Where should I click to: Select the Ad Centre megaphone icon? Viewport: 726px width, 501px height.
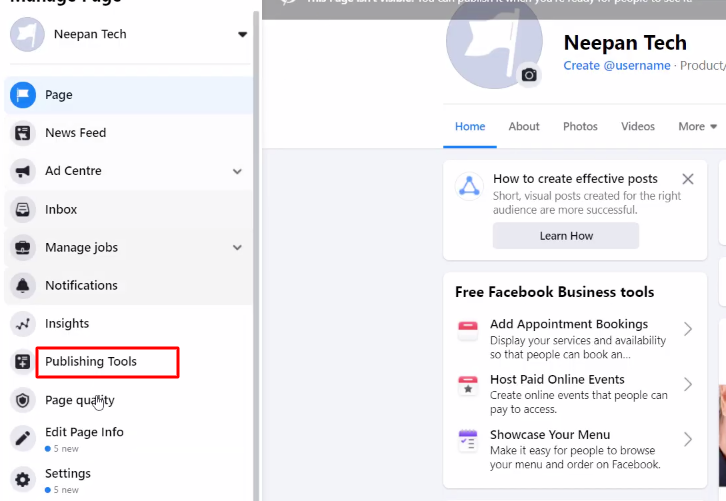click(x=23, y=171)
